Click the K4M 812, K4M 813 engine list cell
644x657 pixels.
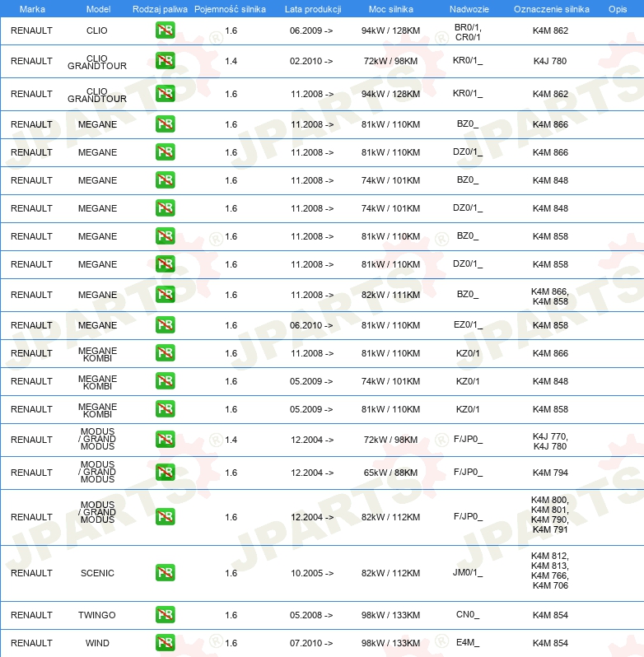(550, 571)
